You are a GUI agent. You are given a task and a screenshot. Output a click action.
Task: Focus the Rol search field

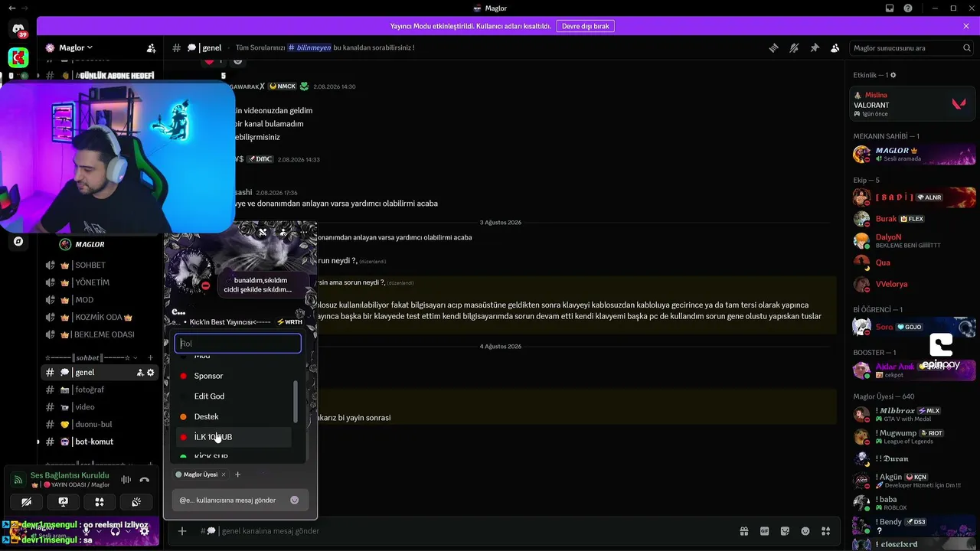tap(237, 344)
